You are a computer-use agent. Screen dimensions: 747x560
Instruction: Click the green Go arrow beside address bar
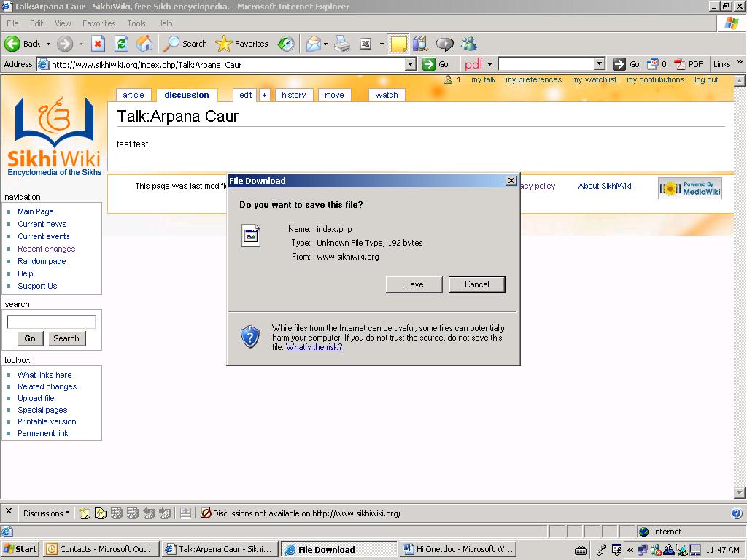[x=429, y=64]
